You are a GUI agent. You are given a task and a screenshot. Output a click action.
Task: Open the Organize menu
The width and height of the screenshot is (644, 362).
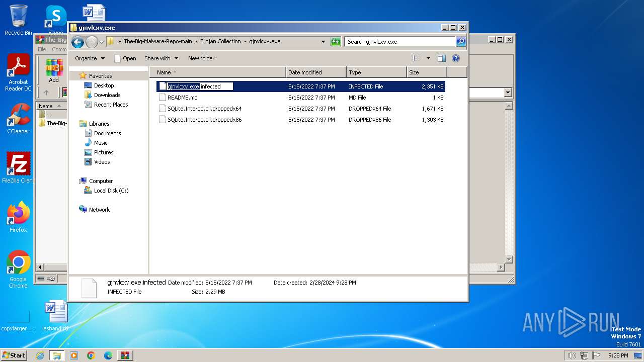click(x=90, y=58)
